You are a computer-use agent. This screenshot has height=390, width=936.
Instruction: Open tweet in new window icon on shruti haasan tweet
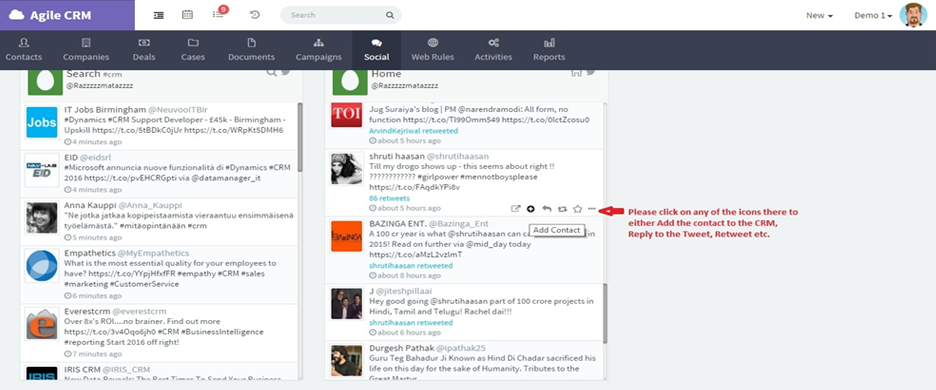[x=516, y=208]
